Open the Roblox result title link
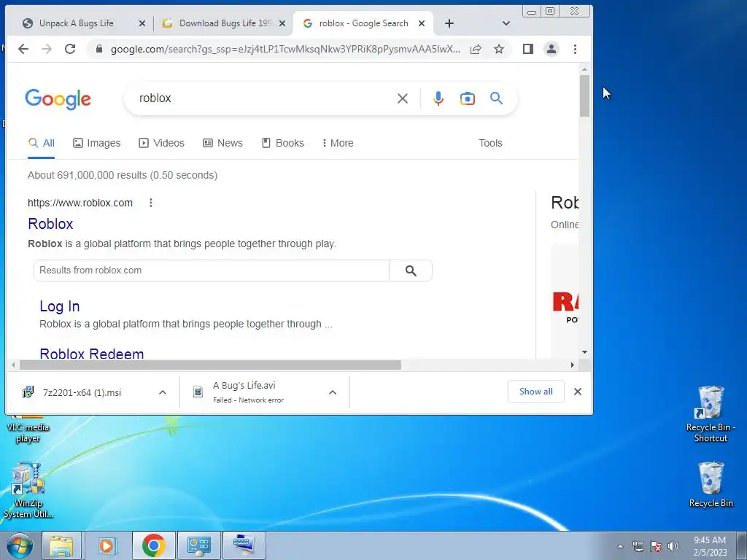Viewport: 747px width, 560px height. 50,224
